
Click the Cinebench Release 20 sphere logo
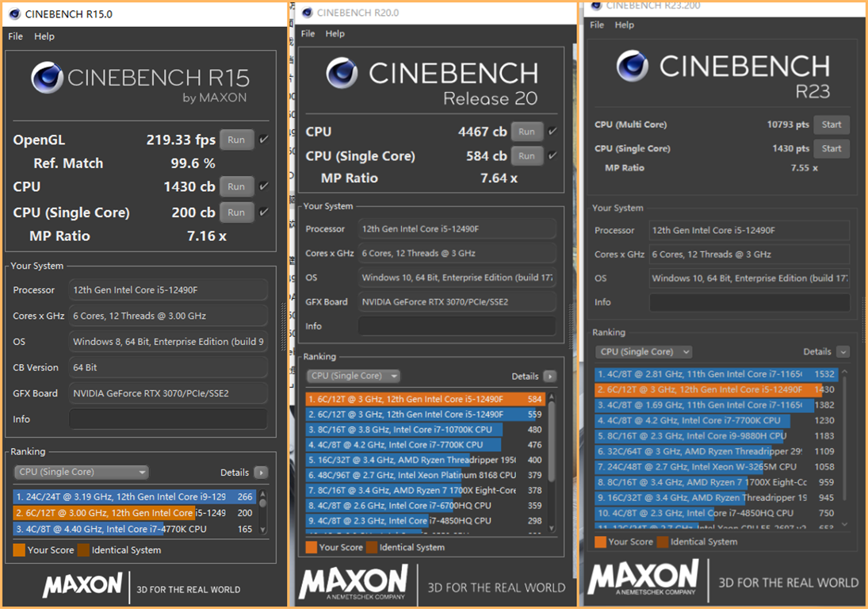(342, 72)
